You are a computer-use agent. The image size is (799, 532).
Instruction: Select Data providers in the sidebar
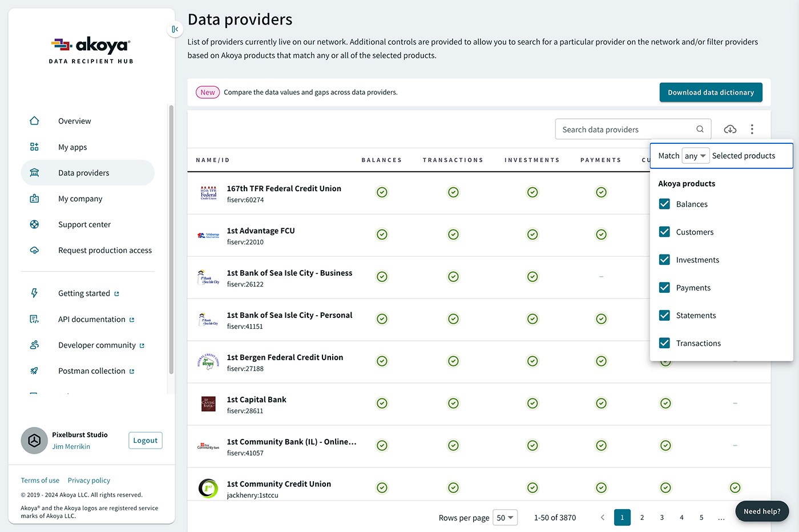click(88, 172)
